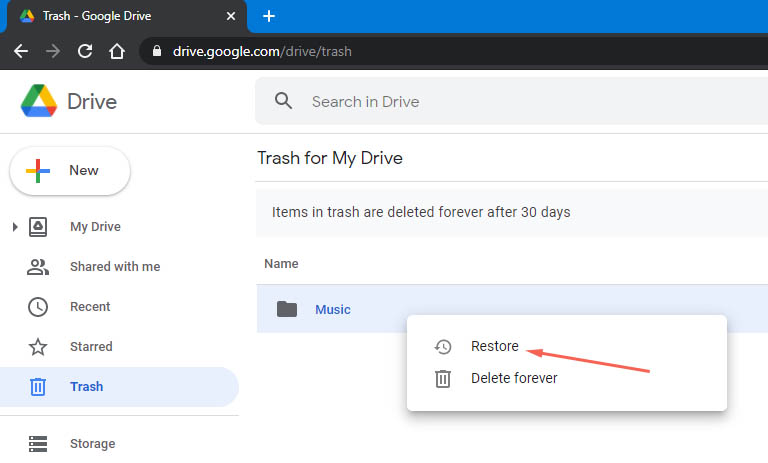Click the Delete forever trash icon
This screenshot has height=463, width=768.
click(x=443, y=379)
